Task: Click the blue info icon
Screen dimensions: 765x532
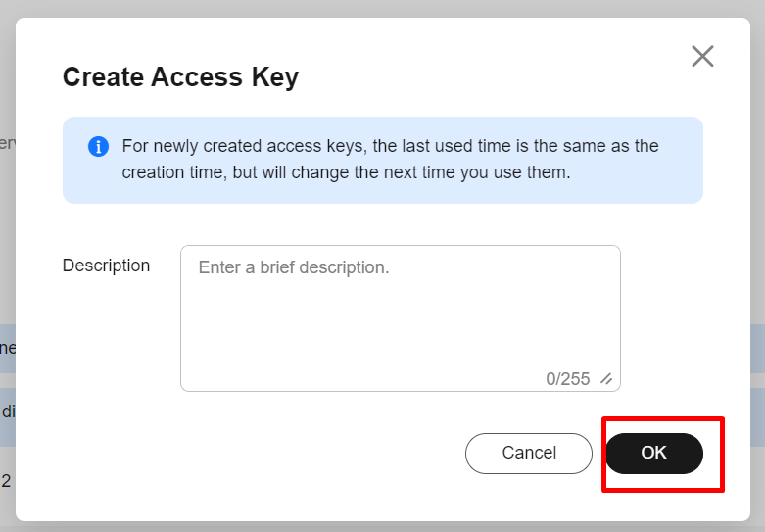Action: click(x=98, y=146)
